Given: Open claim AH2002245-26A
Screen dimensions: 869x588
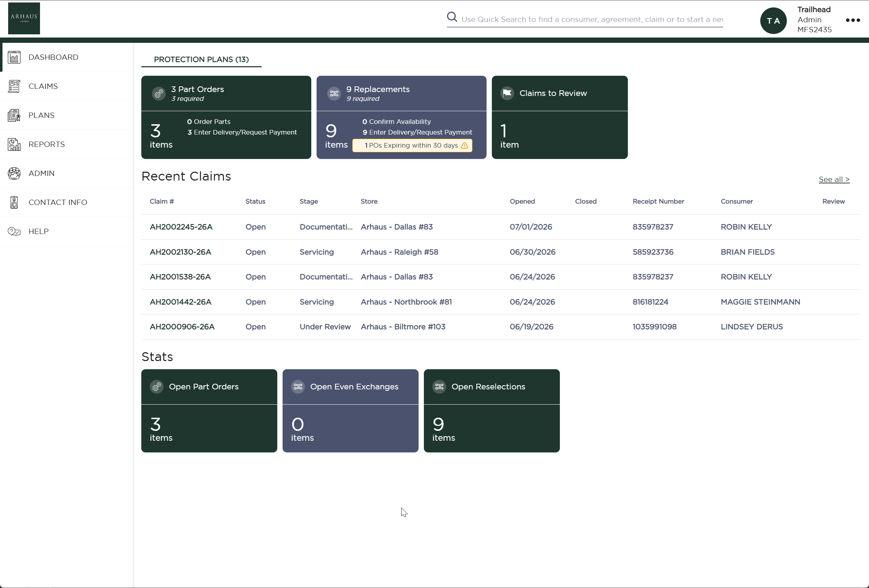Looking at the screenshot, I should point(181,227).
